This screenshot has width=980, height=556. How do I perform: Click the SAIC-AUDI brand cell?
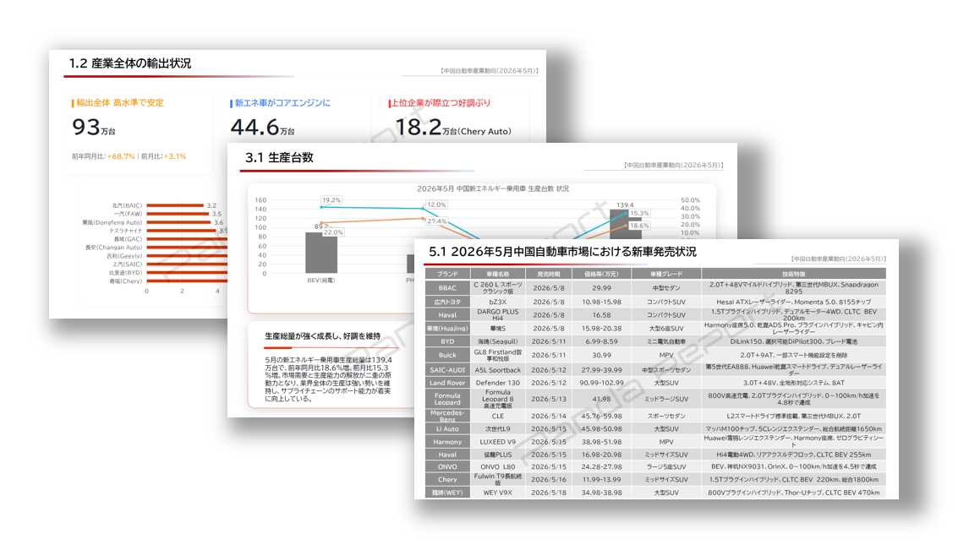click(x=447, y=370)
